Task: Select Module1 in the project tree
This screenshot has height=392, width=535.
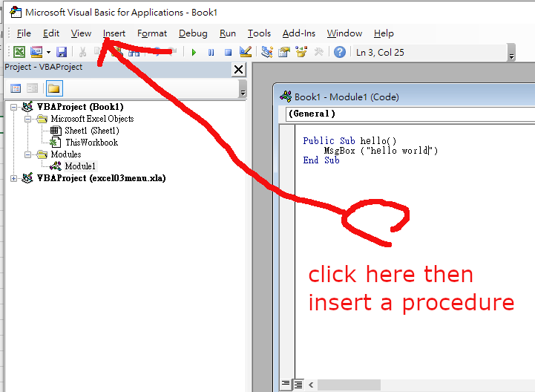Action: click(x=79, y=166)
